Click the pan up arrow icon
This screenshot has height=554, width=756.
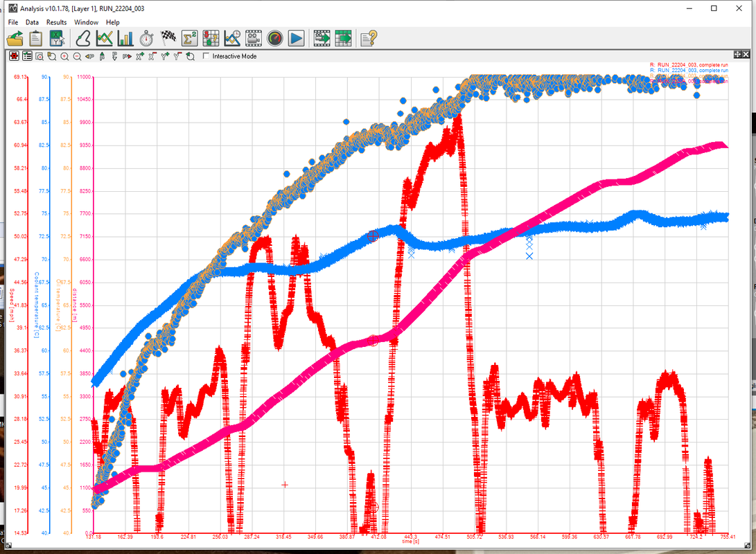point(103,56)
